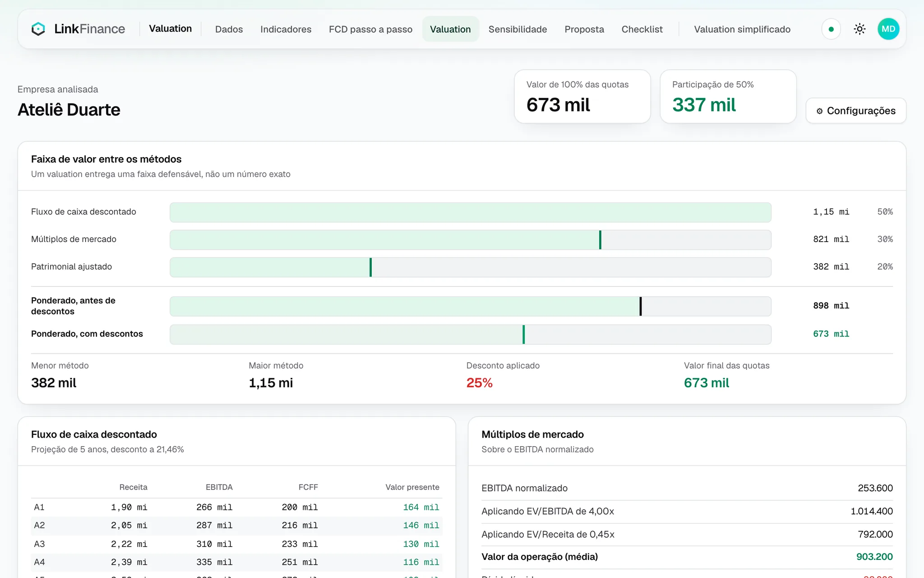Click the Participação de 50% card
The image size is (924, 578).
tap(728, 96)
